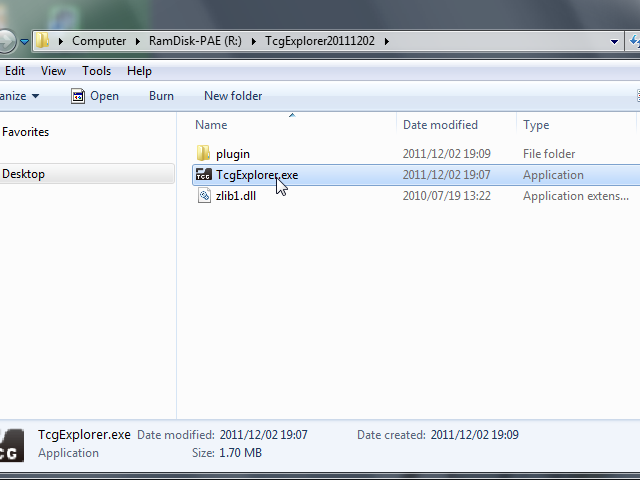This screenshot has width=640, height=480.
Task: Open the Organize dropdown menu
Action: [x=20, y=96]
